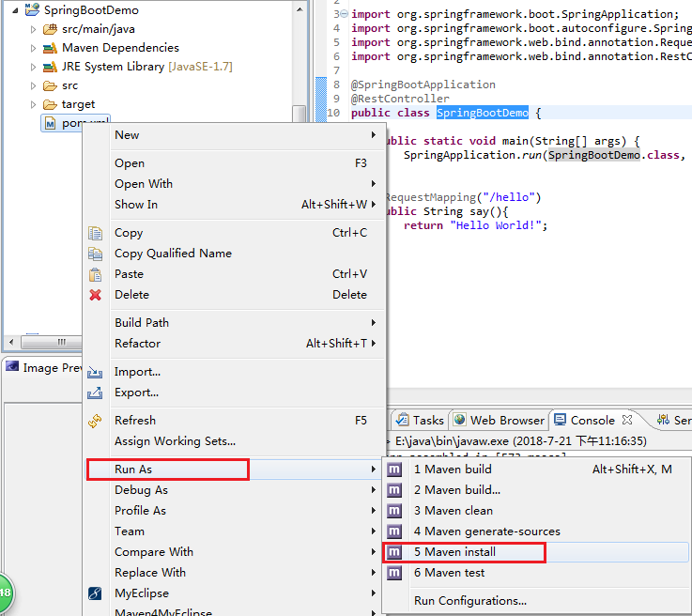Select Maven generate-sources option
Screen dimensions: 692x616
pos(486,531)
